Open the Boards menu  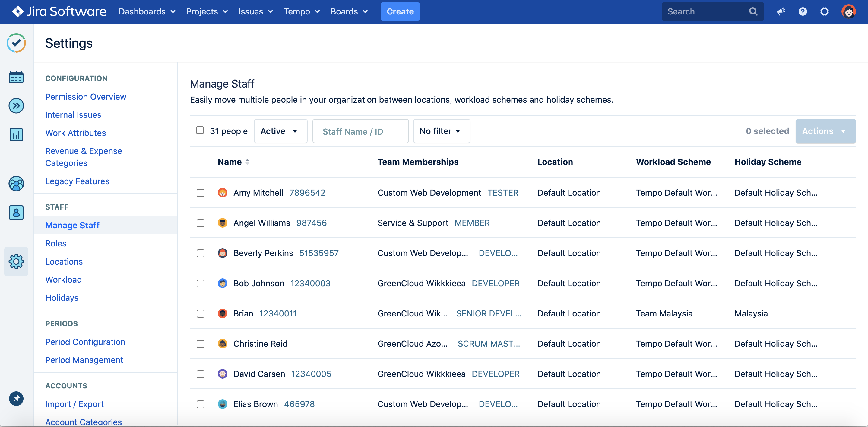click(x=349, y=11)
